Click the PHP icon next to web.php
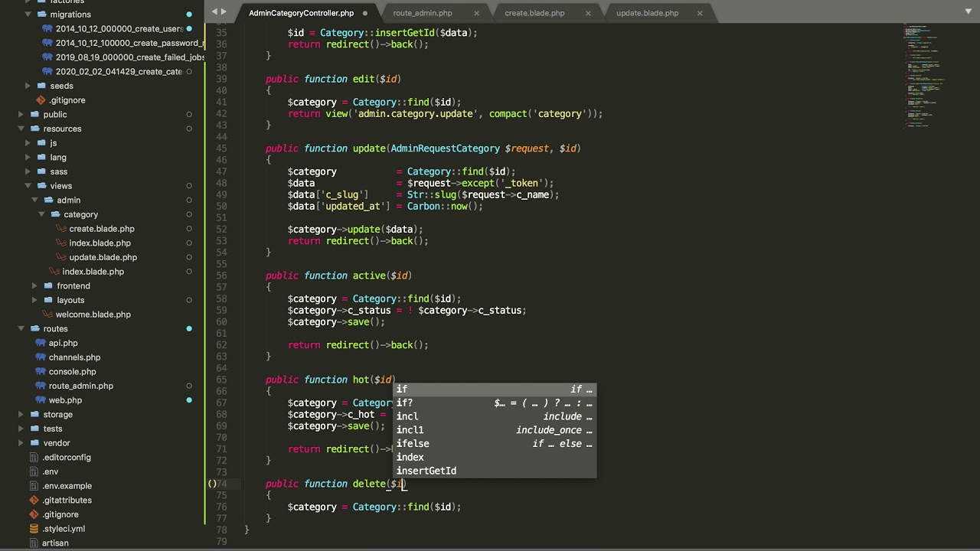Viewport: 980px width, 551px height. [41, 400]
